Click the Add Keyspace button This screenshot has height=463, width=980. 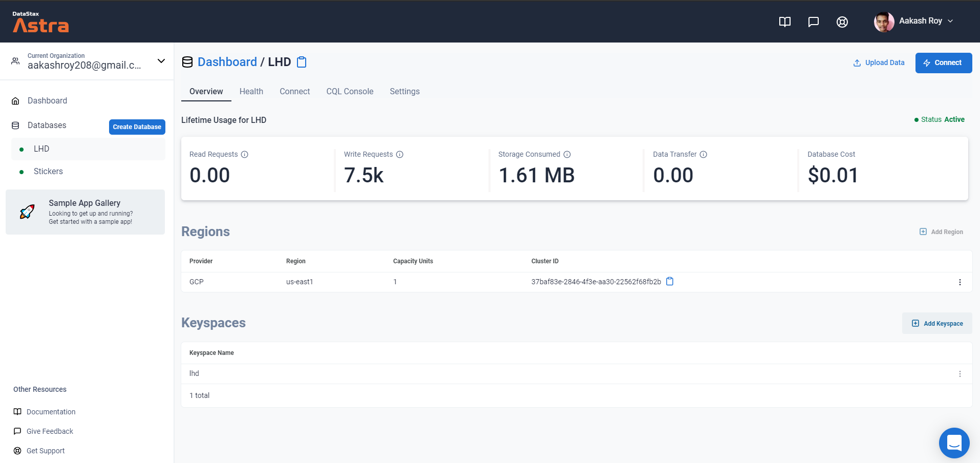click(938, 324)
